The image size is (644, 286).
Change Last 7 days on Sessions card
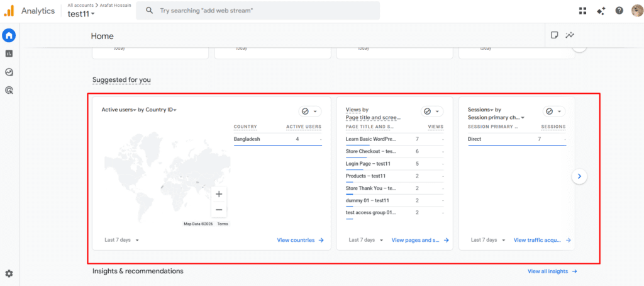pos(488,240)
